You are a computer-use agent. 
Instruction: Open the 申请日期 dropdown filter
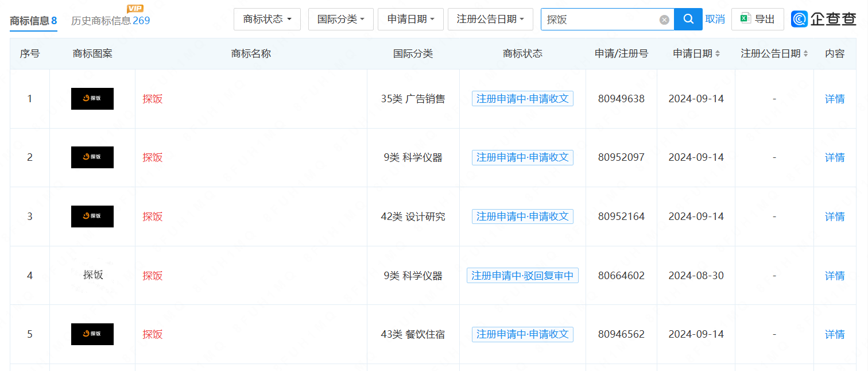click(410, 20)
